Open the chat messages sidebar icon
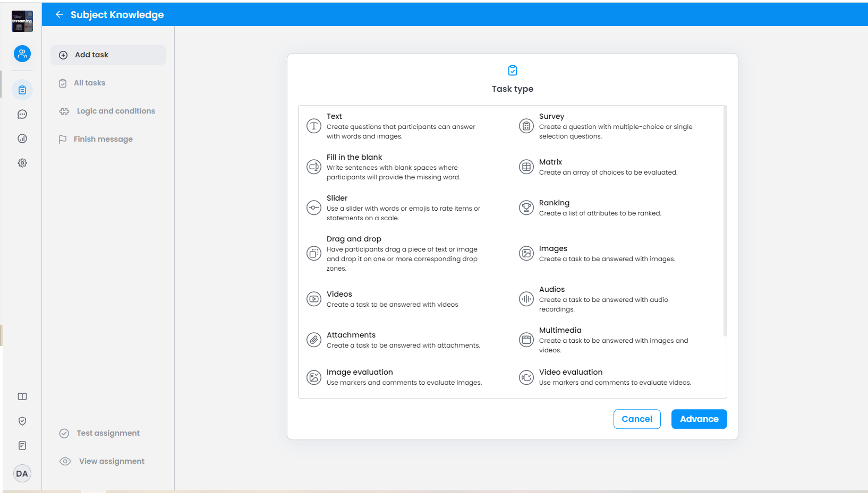 [22, 114]
